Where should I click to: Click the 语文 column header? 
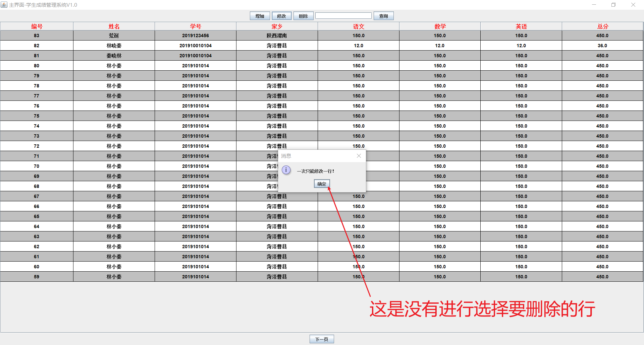pyautogui.click(x=359, y=26)
